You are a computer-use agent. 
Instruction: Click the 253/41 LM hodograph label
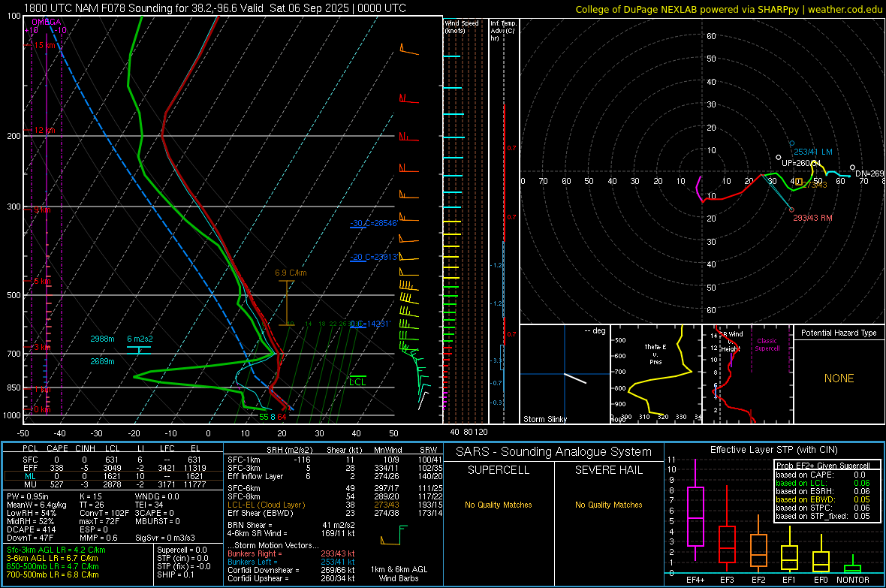coord(813,152)
